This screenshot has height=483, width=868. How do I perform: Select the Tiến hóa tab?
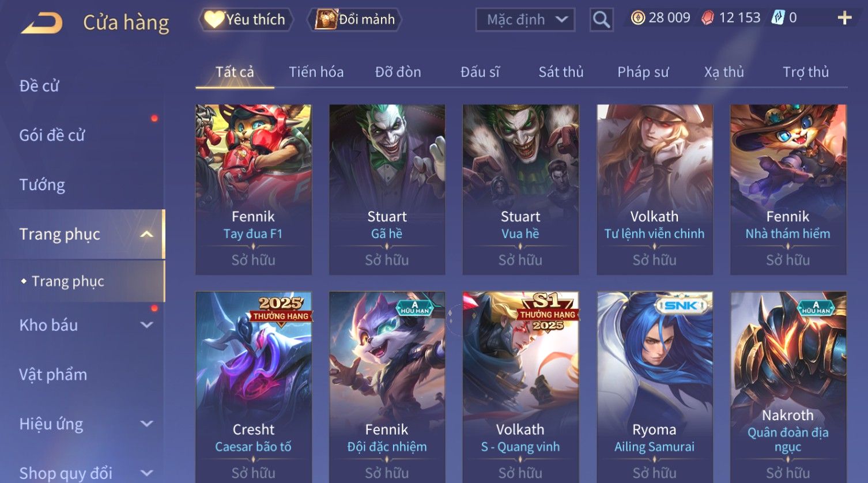pos(316,72)
